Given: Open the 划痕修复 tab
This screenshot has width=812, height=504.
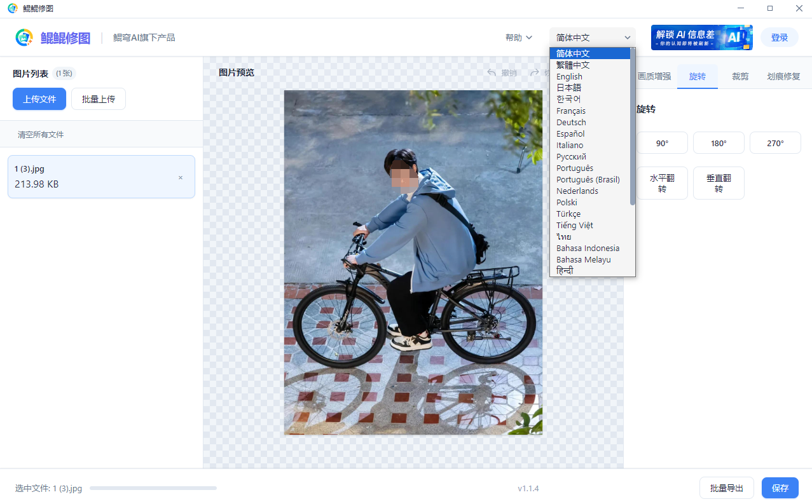Looking at the screenshot, I should [783, 76].
